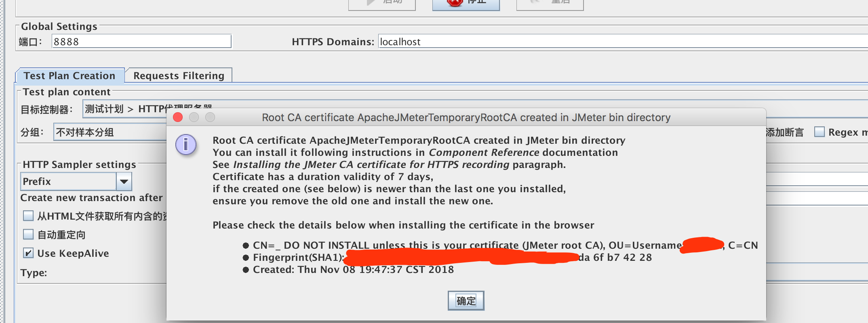Click 'Installing the JMeter CA certificate for HTTPS recording' text
The height and width of the screenshot is (323, 868).
coord(371,164)
